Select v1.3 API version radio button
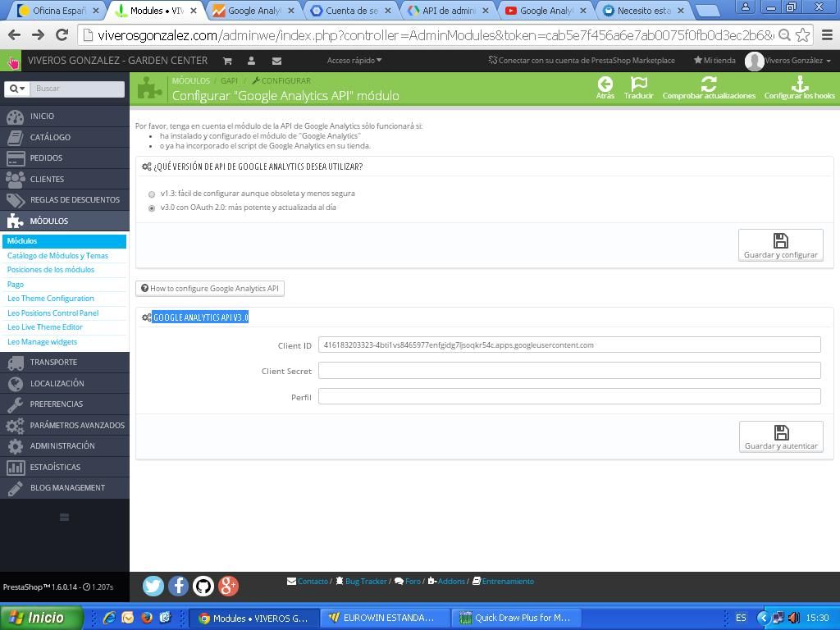 point(152,194)
